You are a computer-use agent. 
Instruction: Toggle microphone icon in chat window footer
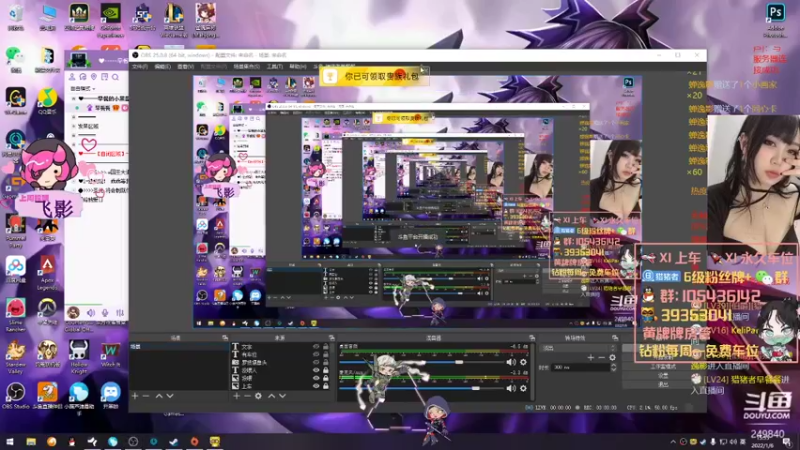(105, 313)
